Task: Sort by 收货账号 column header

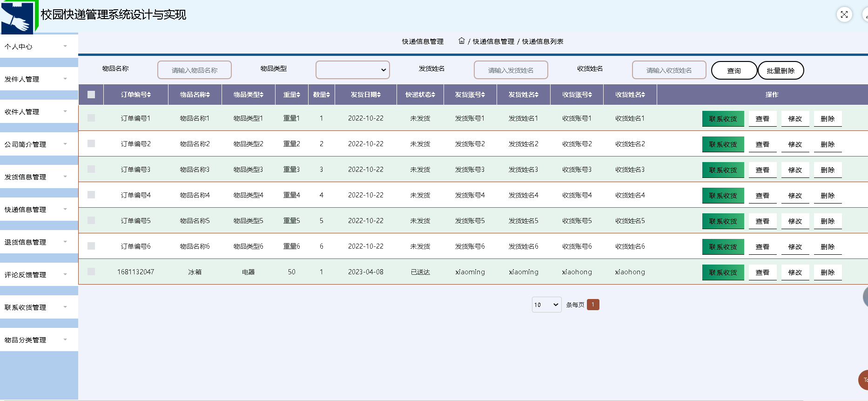Action: (x=577, y=95)
